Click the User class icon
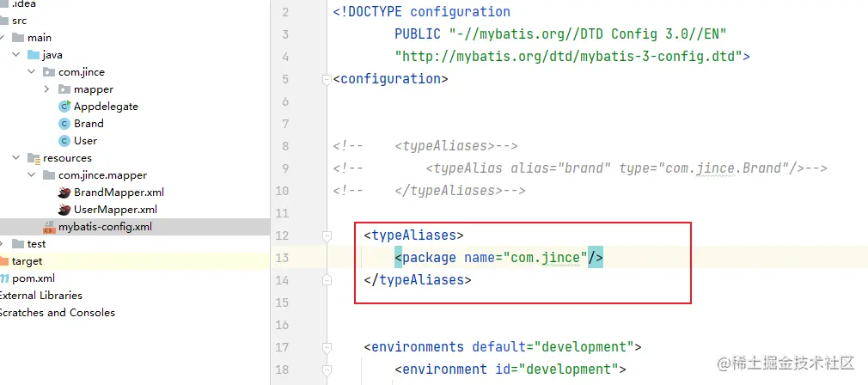Screen dimensions: 868x385 click(64, 140)
